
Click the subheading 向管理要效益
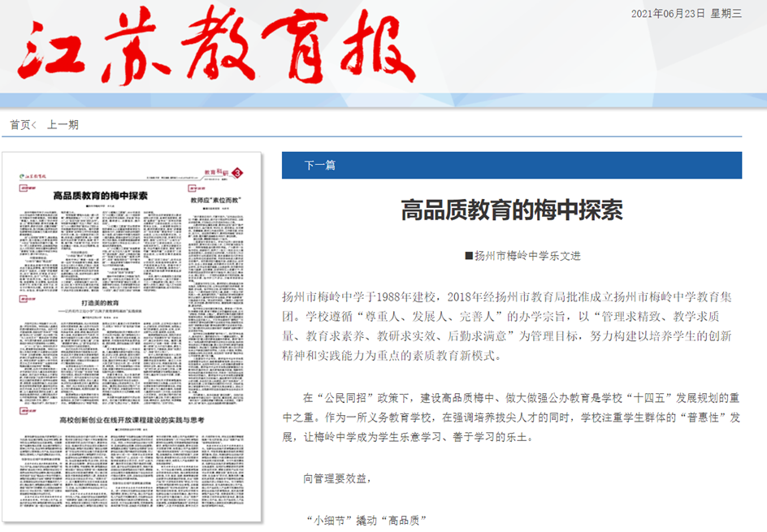(337, 478)
